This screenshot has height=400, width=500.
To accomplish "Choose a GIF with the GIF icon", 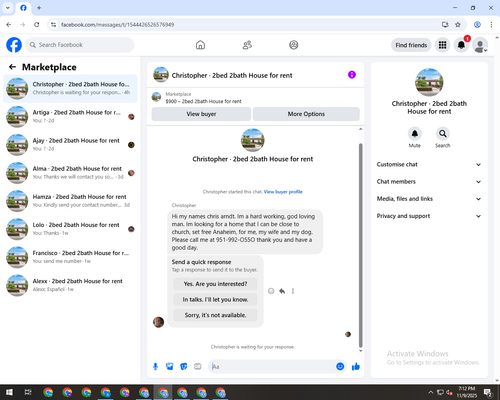I will click(198, 367).
